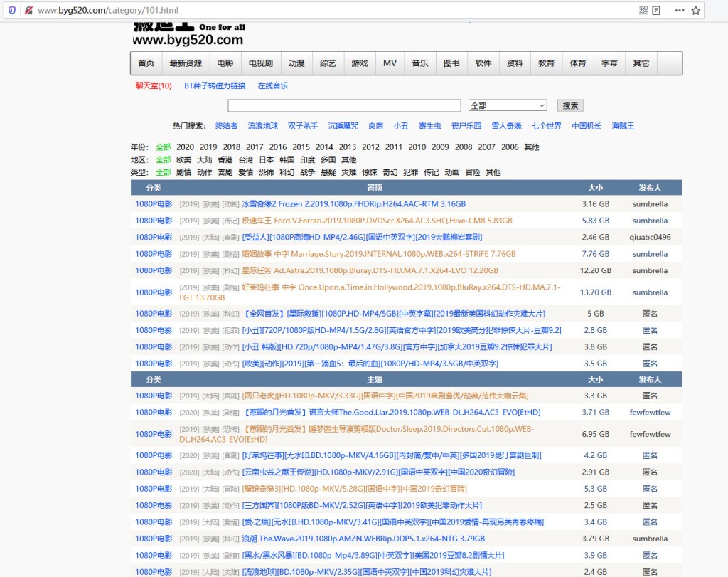The width and height of the screenshot is (728, 577).
Task: Open the QR code icon in address bar
Action: tap(643, 11)
